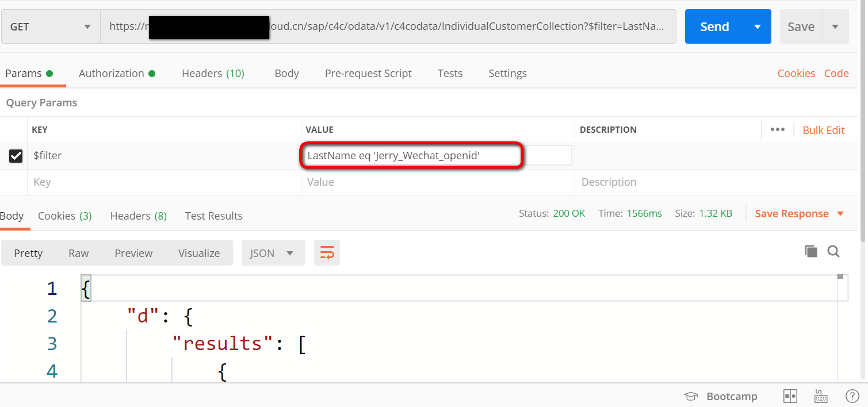Viewport: 868px width, 407px height.
Task: Click the blue Send button
Action: [x=714, y=26]
